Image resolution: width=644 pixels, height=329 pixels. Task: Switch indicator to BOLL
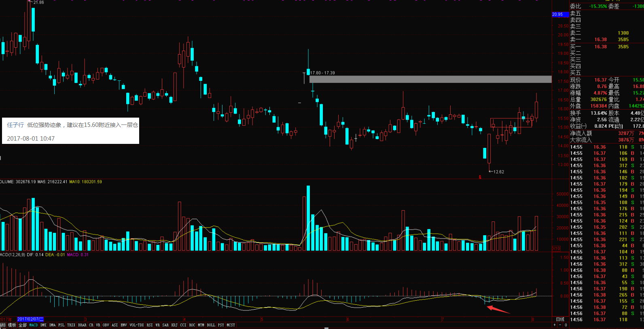pos(211,325)
